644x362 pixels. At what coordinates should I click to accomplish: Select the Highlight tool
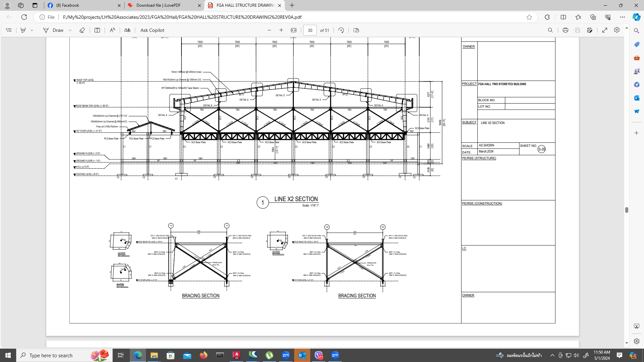click(x=23, y=30)
